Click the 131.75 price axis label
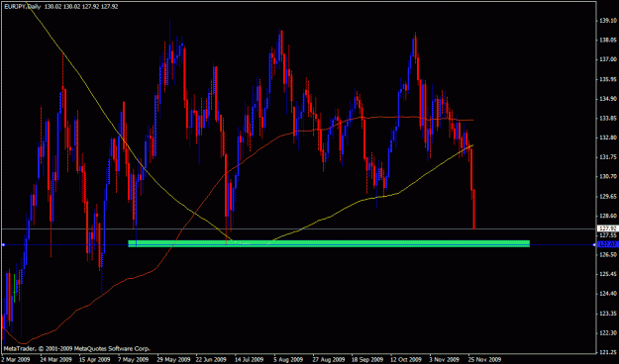The image size is (619, 364). (x=608, y=157)
